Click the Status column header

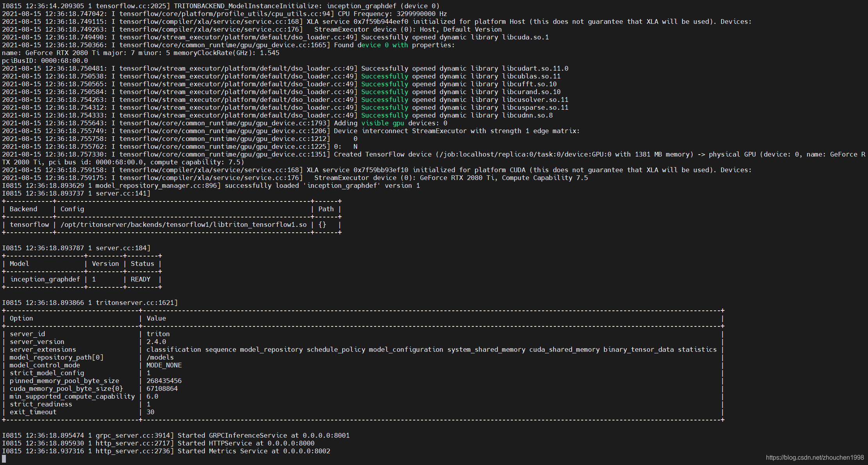pyautogui.click(x=142, y=264)
